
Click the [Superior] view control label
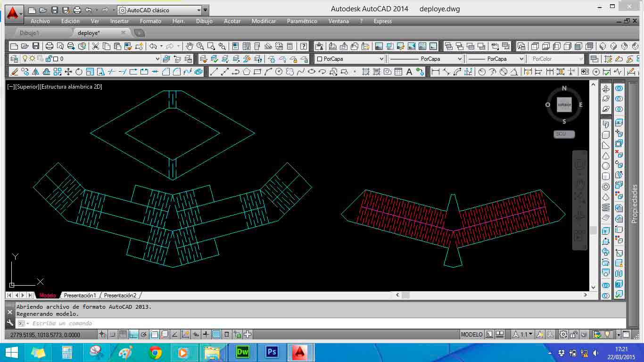tap(27, 87)
